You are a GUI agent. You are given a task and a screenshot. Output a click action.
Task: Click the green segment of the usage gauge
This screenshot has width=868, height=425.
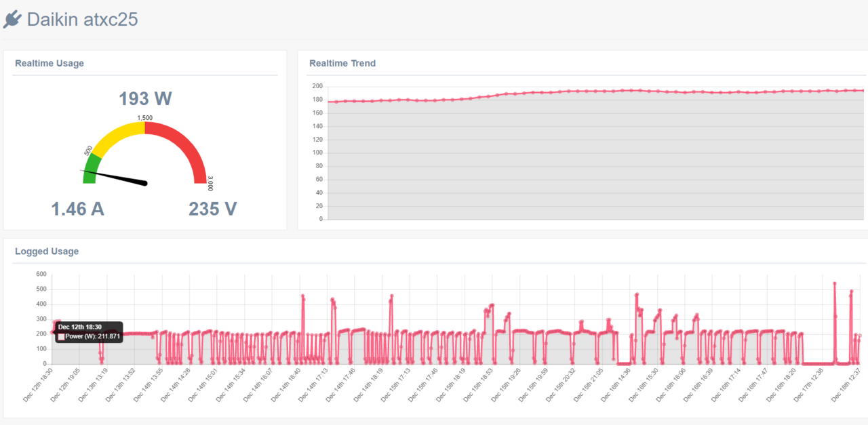click(x=91, y=169)
